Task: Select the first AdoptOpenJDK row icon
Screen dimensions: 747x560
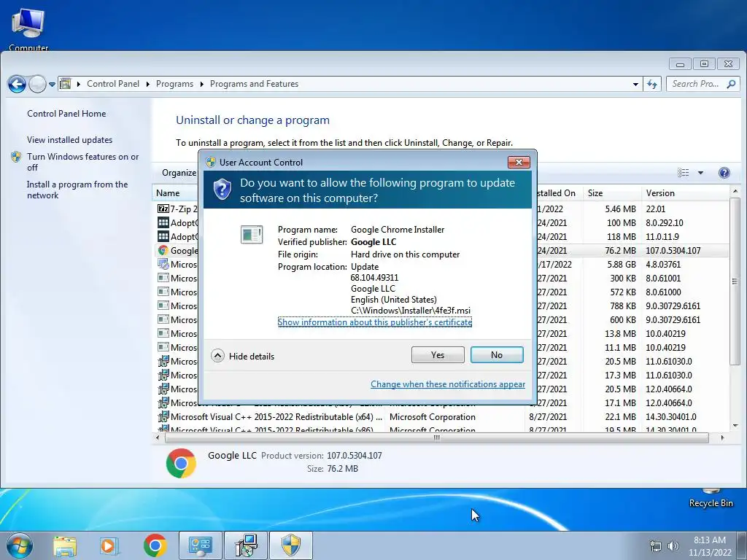Action: (x=163, y=222)
